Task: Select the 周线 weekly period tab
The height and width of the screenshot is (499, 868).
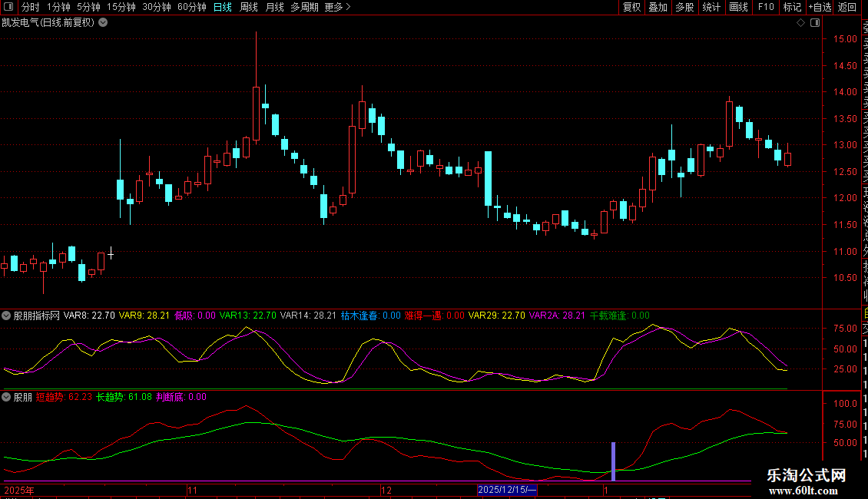Action: [249, 7]
